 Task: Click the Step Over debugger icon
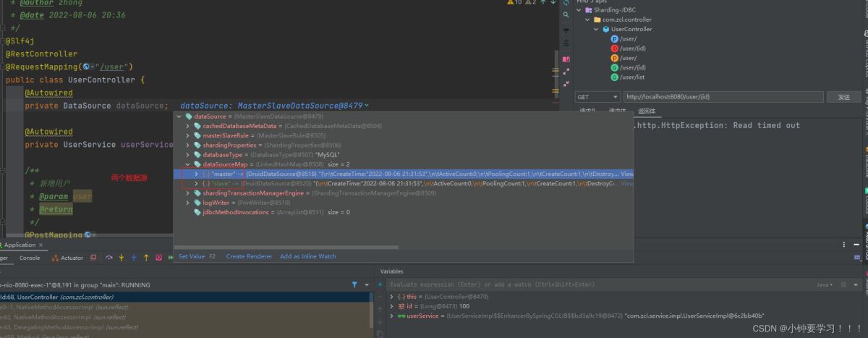coord(109,258)
